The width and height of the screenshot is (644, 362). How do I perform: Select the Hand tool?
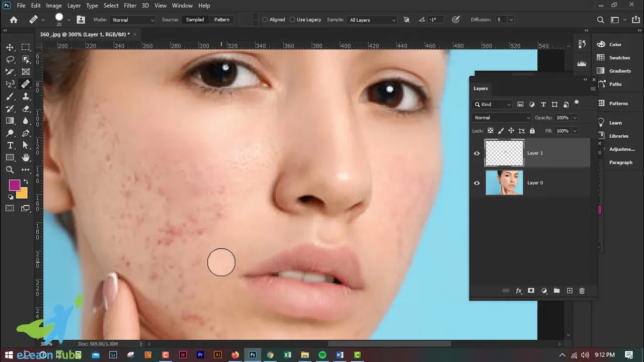(26, 158)
